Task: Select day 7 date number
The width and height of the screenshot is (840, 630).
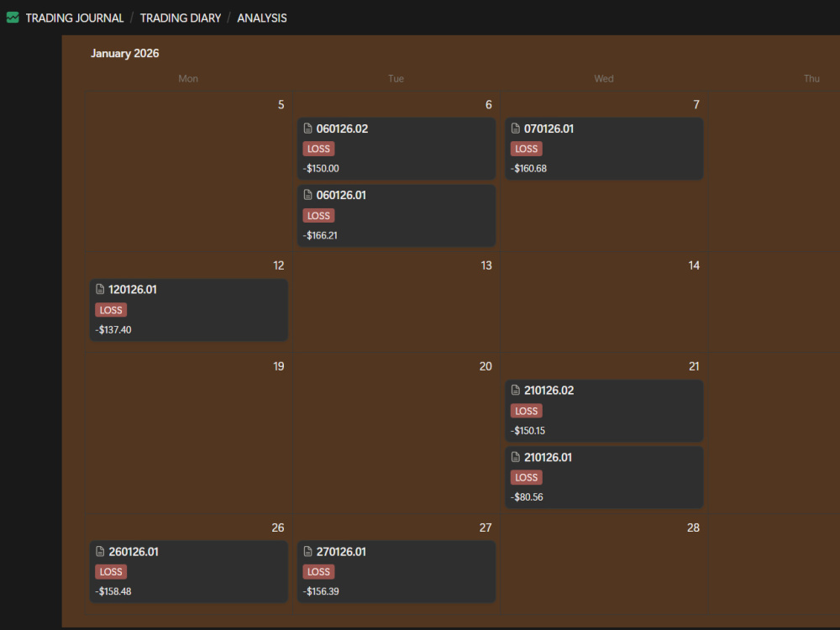Action: coord(696,104)
